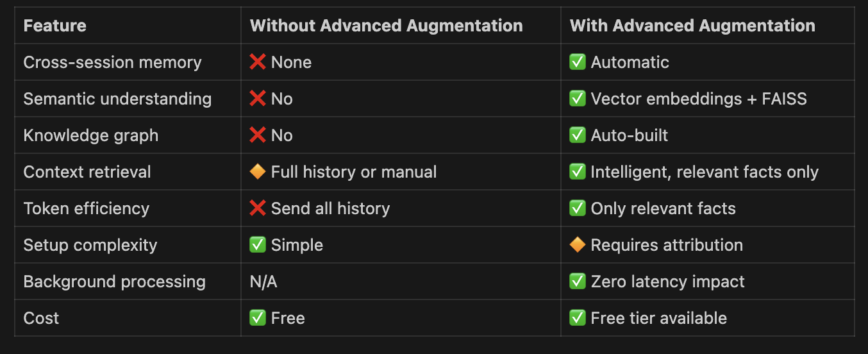This screenshot has height=354, width=868.
Task: Click the With Advanced Augmentation header
Action: pos(692,26)
